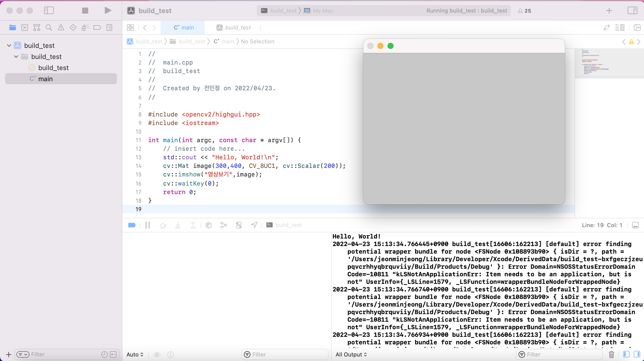The height and width of the screenshot is (361, 644).
Task: Click Step Out button
Action: pyautogui.click(x=193, y=225)
